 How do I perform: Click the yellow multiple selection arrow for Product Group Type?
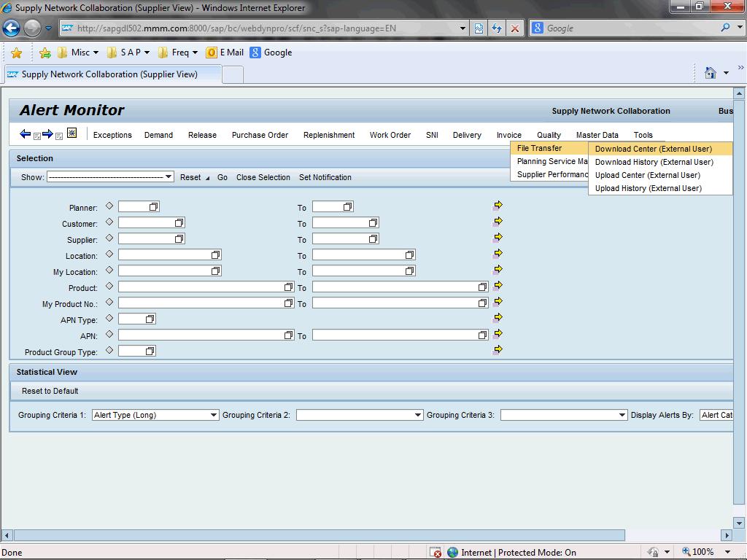click(498, 350)
